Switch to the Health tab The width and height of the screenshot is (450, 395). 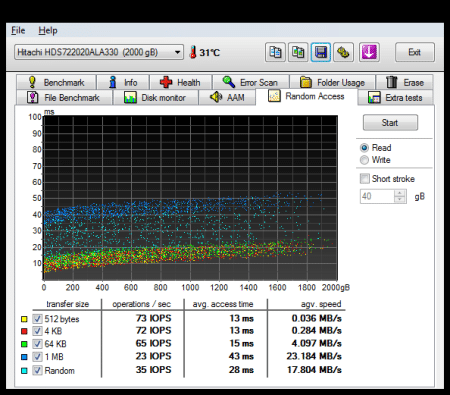tap(180, 82)
